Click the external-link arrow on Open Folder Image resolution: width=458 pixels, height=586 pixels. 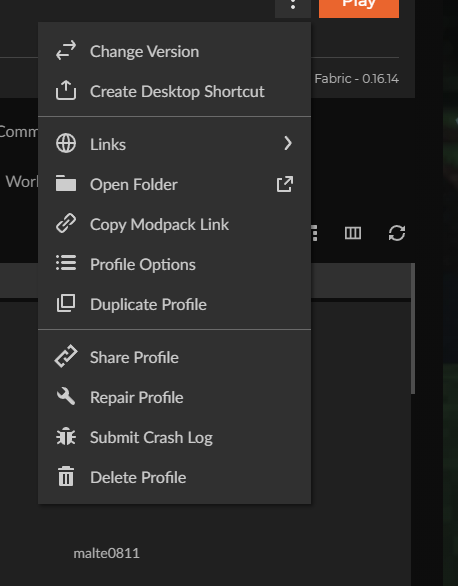(x=285, y=184)
